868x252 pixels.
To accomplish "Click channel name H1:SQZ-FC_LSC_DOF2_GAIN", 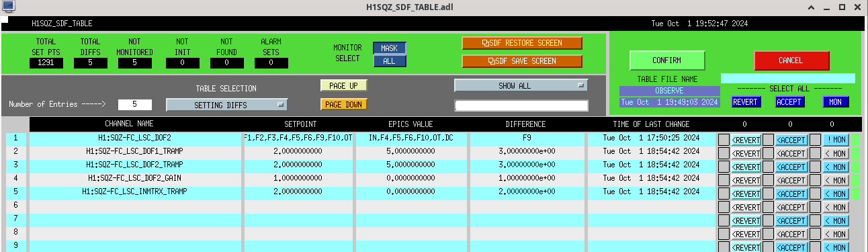I will [134, 179].
